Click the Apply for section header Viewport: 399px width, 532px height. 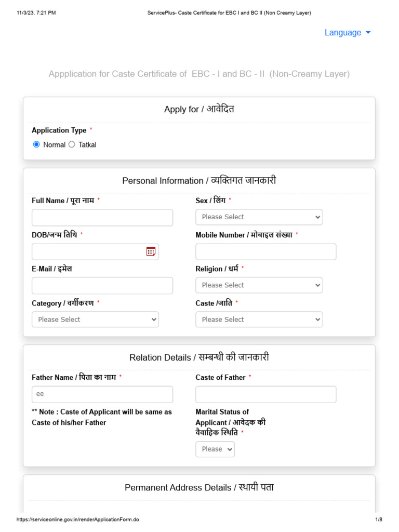click(199, 109)
